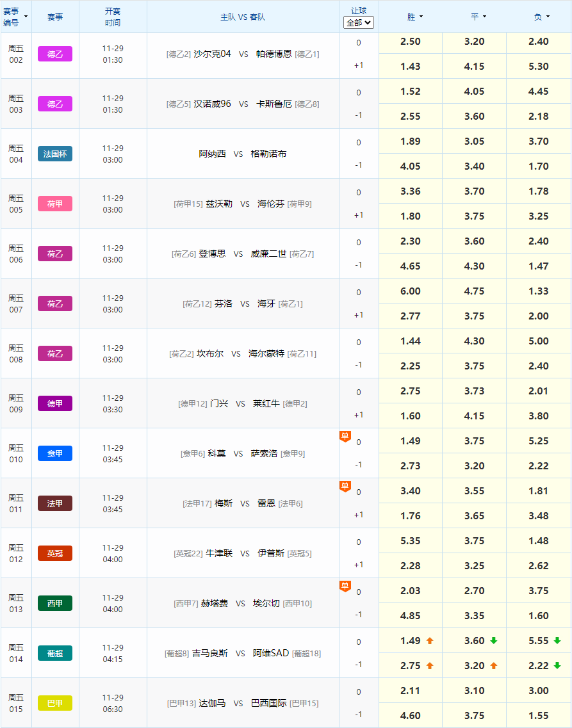Click the 荷乙 tag for match 008
Viewport: 572px width, 728px height.
[55, 353]
